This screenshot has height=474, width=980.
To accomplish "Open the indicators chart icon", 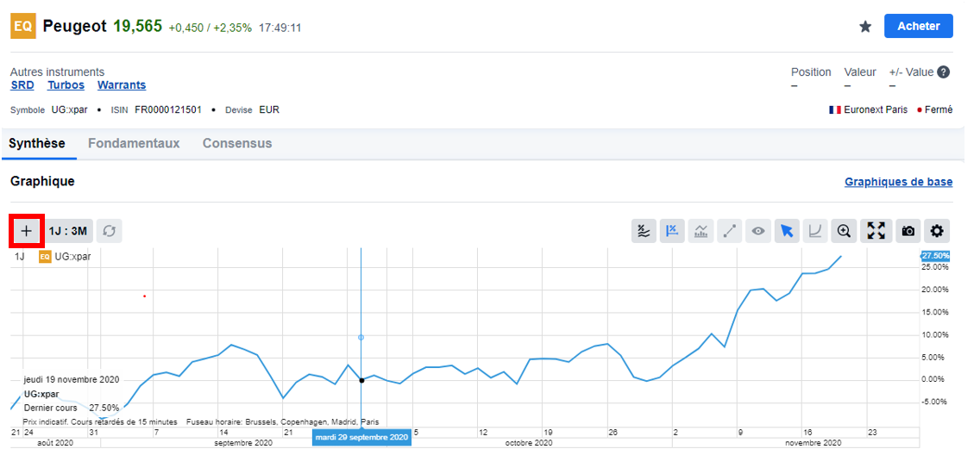I will tap(701, 231).
